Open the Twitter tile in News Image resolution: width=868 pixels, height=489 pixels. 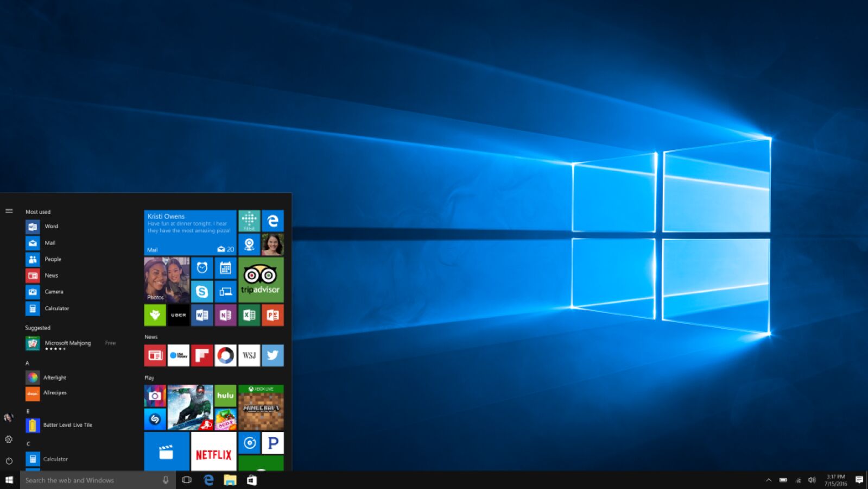[273, 355]
